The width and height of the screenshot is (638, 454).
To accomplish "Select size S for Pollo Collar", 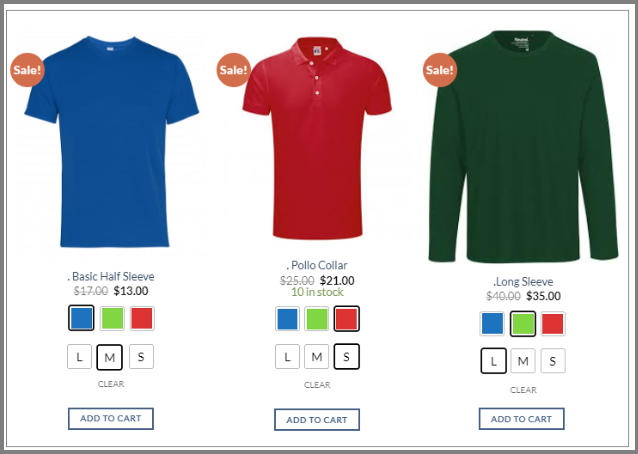I will click(x=347, y=357).
